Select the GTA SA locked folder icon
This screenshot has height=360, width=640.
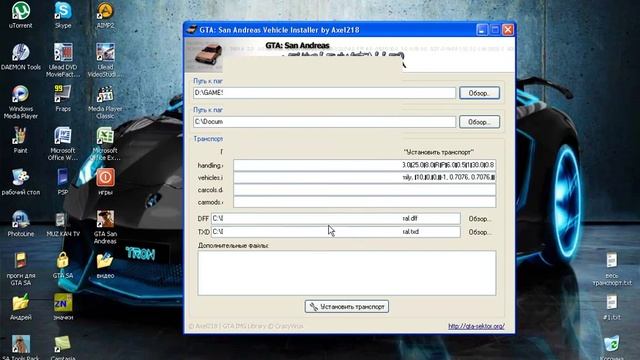63,265
